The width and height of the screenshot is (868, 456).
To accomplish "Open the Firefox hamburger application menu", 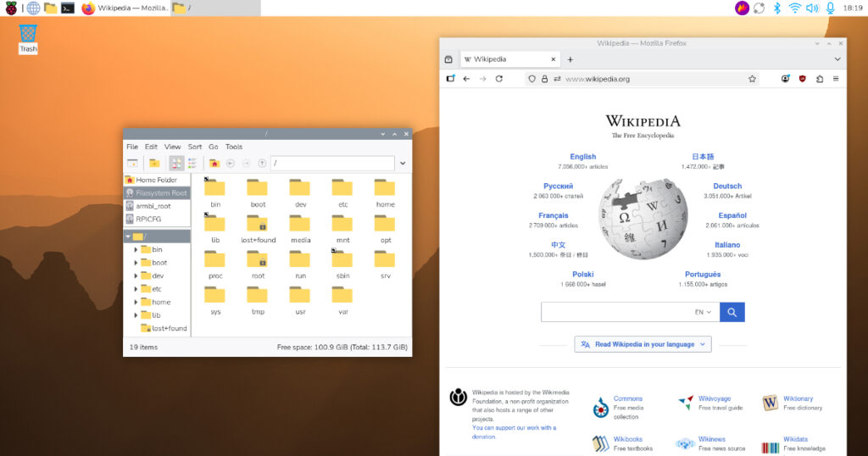I will tap(836, 79).
